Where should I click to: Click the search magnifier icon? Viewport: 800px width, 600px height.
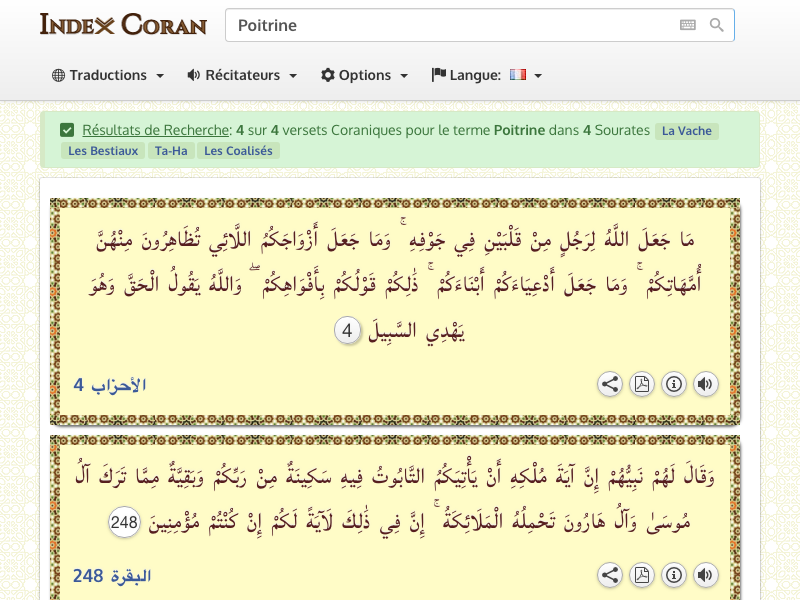click(x=716, y=25)
